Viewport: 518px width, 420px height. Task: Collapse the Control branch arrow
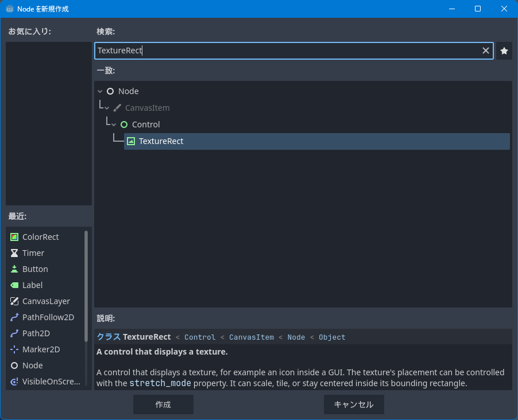(114, 125)
